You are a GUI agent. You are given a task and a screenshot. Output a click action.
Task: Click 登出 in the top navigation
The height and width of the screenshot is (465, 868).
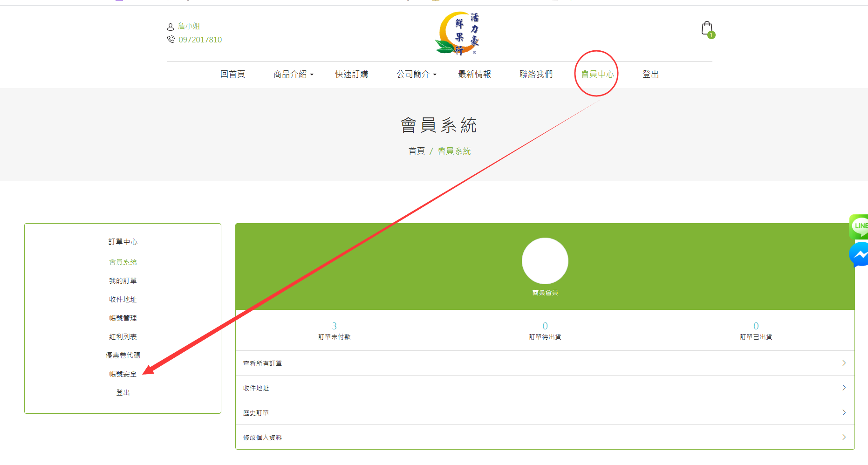(x=650, y=74)
